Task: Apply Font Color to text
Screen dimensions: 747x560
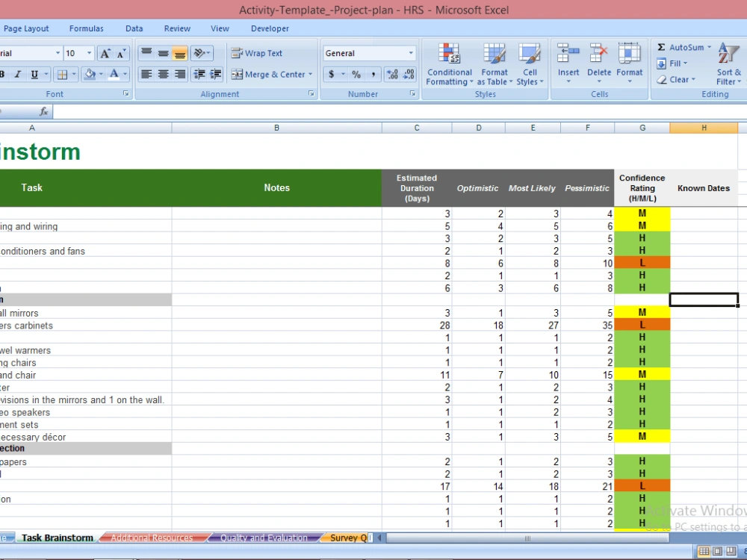Action: point(114,74)
